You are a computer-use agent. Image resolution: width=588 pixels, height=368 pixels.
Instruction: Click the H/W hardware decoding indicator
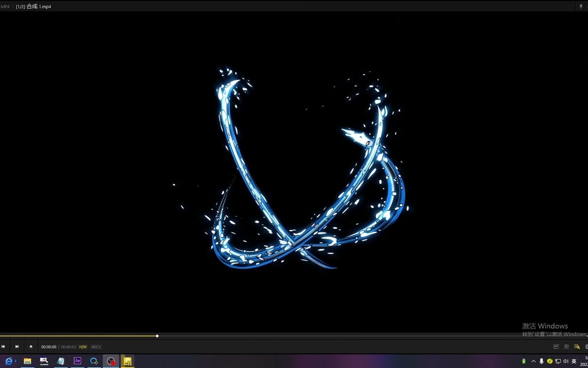click(x=83, y=347)
